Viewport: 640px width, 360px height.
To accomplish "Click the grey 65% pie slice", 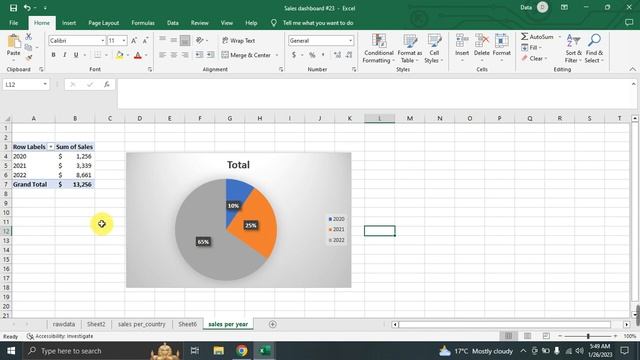I will tap(203, 242).
